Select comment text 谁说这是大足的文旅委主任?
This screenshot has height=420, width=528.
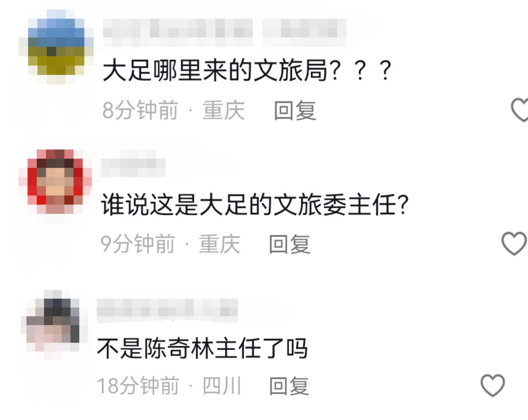click(x=255, y=205)
